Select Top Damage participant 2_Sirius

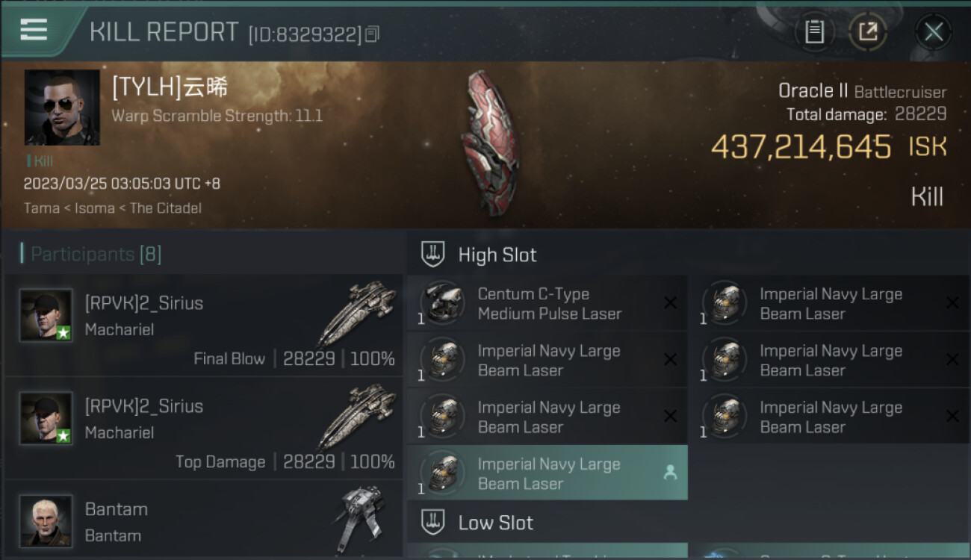pyautogui.click(x=203, y=429)
